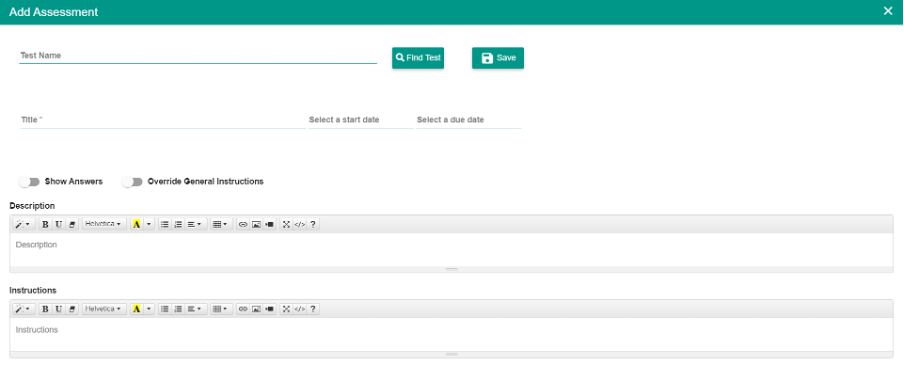Open the due date picker
Image resolution: width=904 pixels, height=382 pixels.
click(469, 120)
